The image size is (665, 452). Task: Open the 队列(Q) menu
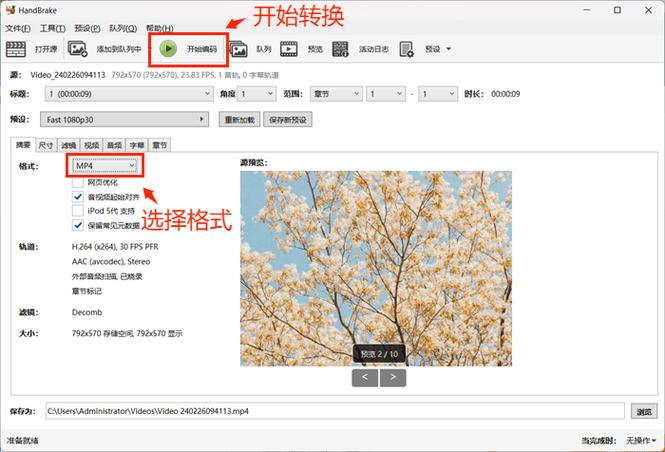click(123, 28)
